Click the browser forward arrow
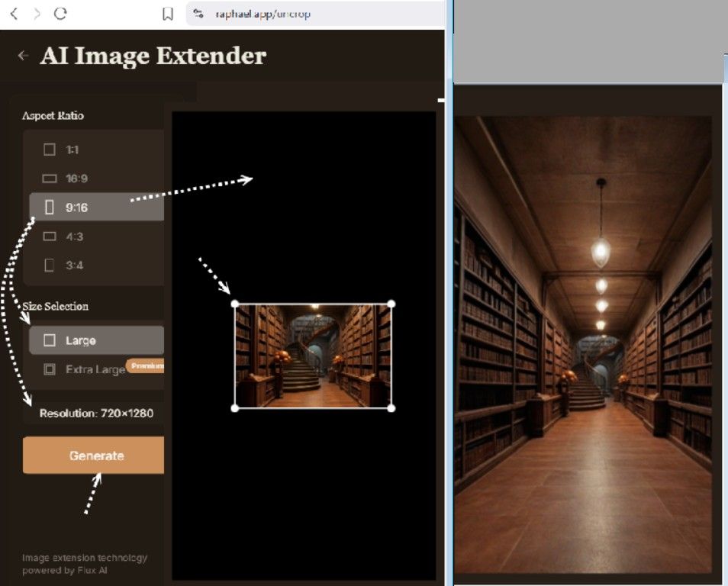Image resolution: width=728 pixels, height=586 pixels. pos(37,14)
